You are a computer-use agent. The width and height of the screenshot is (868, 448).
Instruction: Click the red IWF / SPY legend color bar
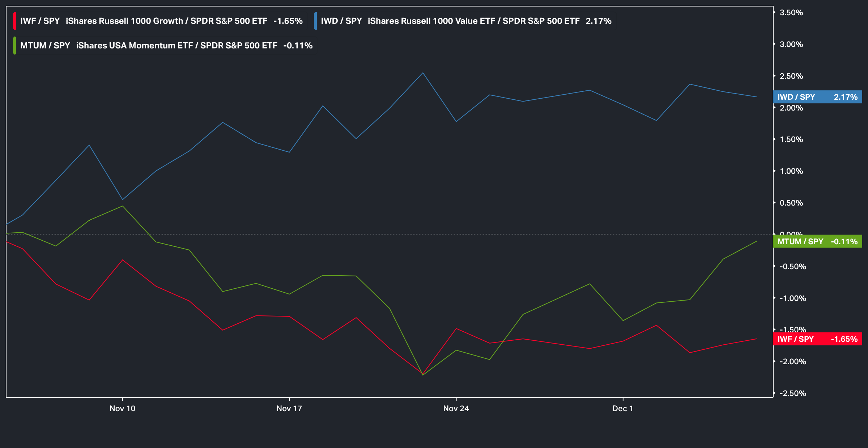point(14,21)
